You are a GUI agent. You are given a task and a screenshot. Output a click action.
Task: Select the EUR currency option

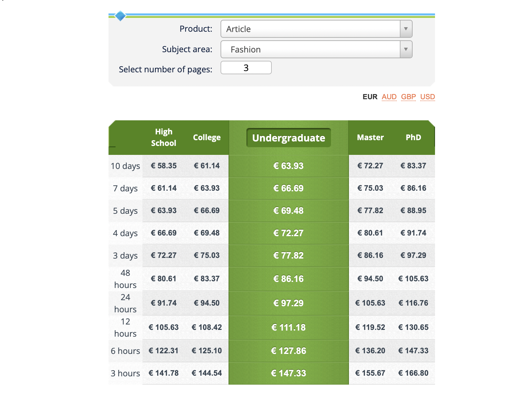(x=370, y=97)
